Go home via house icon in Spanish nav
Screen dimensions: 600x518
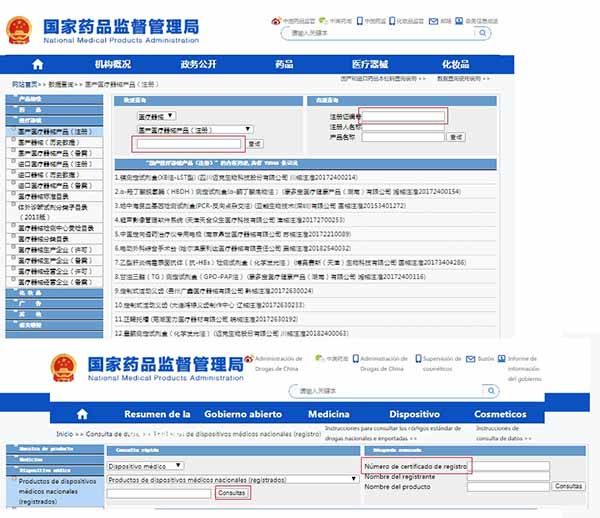(x=82, y=414)
